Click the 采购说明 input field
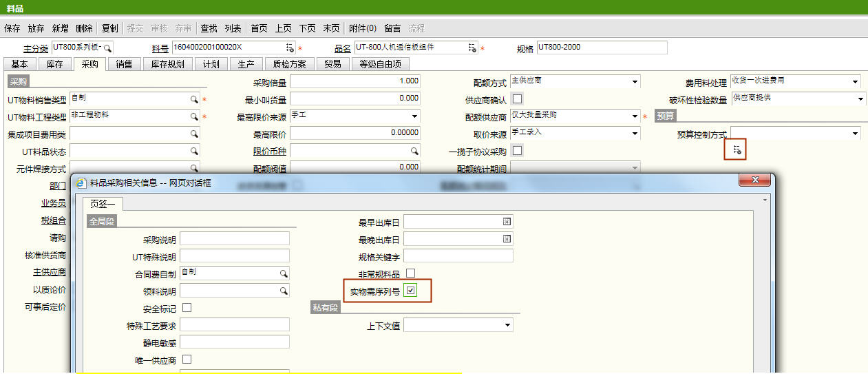This screenshot has height=374, width=868. tap(234, 239)
